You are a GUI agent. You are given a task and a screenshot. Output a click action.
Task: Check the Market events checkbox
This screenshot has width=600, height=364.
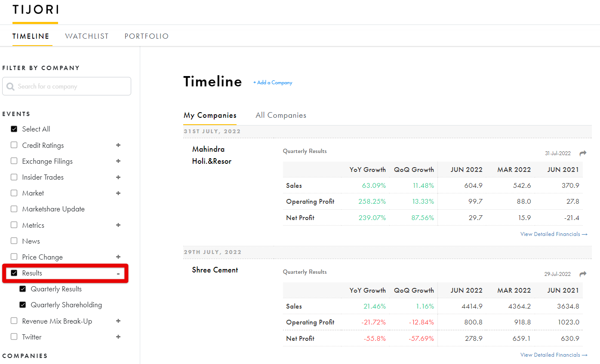(x=14, y=193)
